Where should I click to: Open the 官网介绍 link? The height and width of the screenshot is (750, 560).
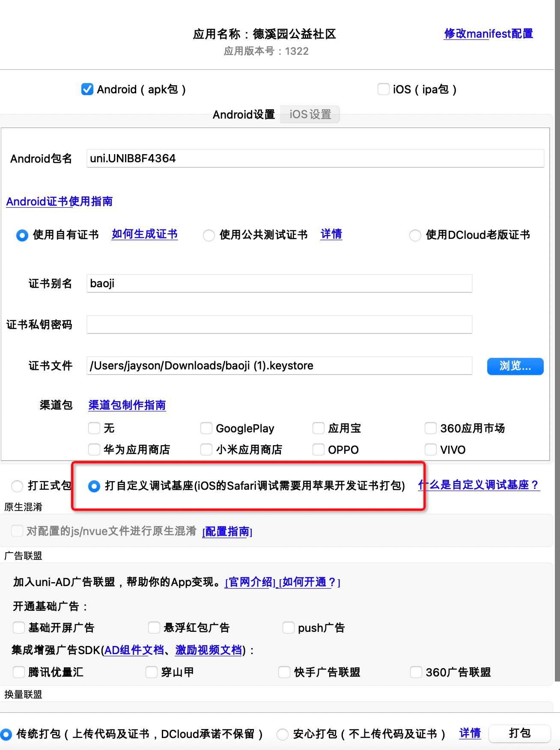tap(251, 582)
